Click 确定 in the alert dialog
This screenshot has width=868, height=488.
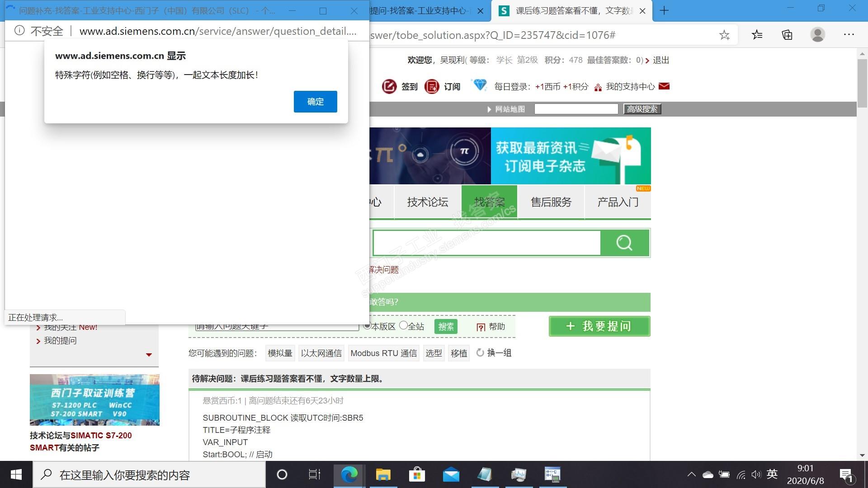coord(315,102)
